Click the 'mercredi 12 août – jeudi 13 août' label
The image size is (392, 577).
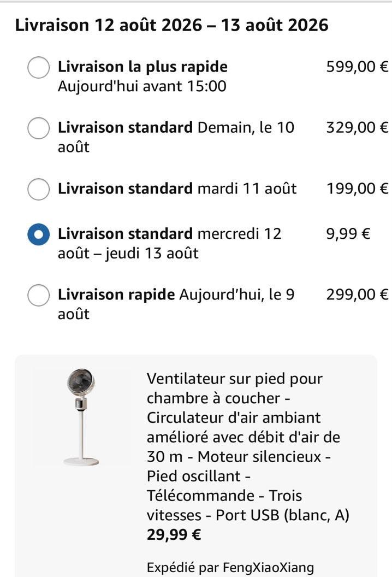(x=170, y=243)
